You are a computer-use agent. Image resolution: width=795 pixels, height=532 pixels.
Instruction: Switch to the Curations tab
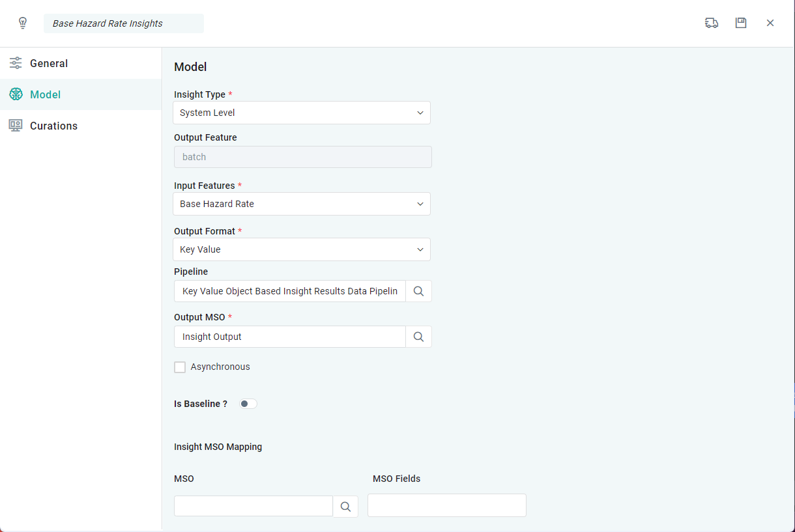(53, 126)
